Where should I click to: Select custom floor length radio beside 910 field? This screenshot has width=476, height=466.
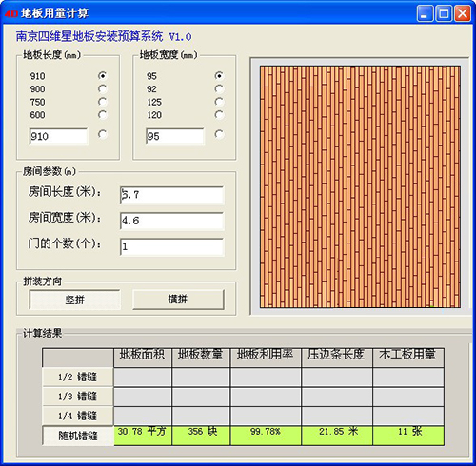(103, 134)
